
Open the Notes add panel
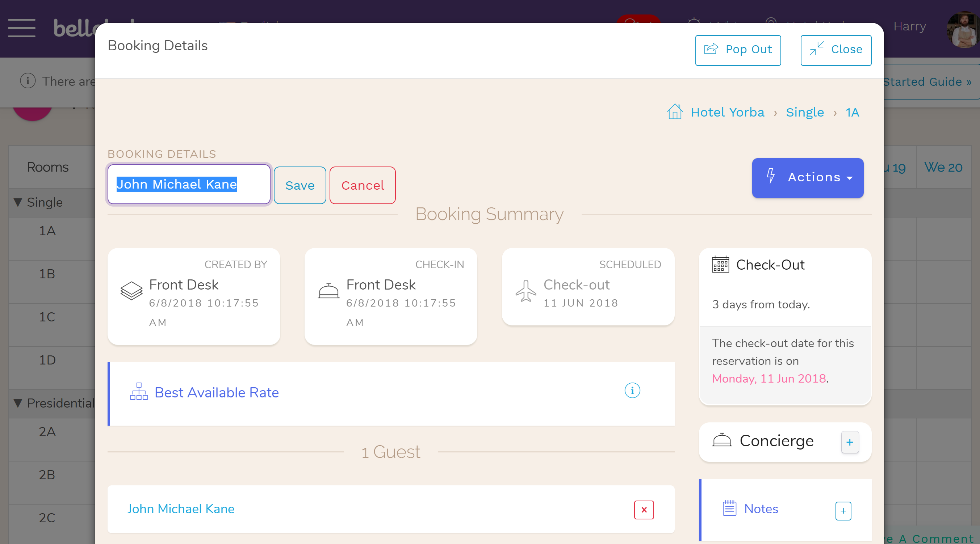(x=843, y=509)
